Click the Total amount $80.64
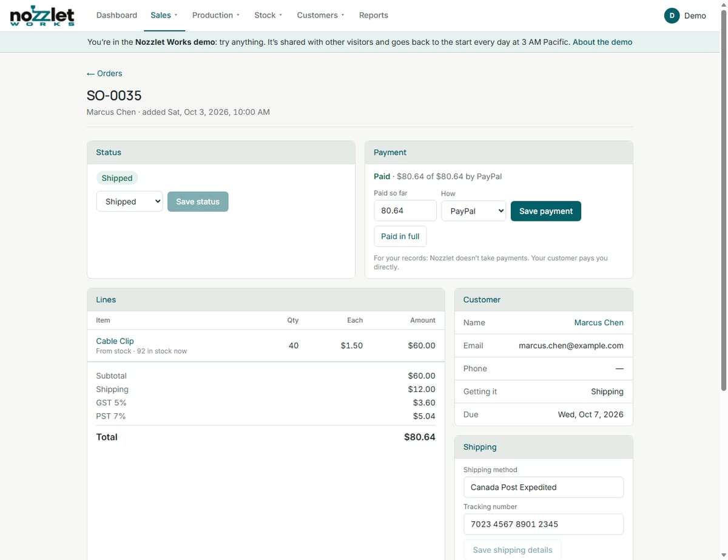 pos(420,437)
